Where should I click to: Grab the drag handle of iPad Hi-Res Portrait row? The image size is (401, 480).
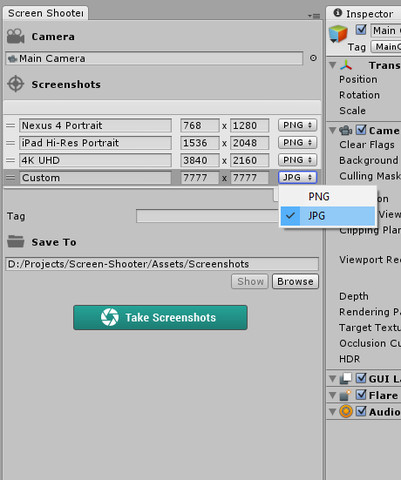(11, 143)
